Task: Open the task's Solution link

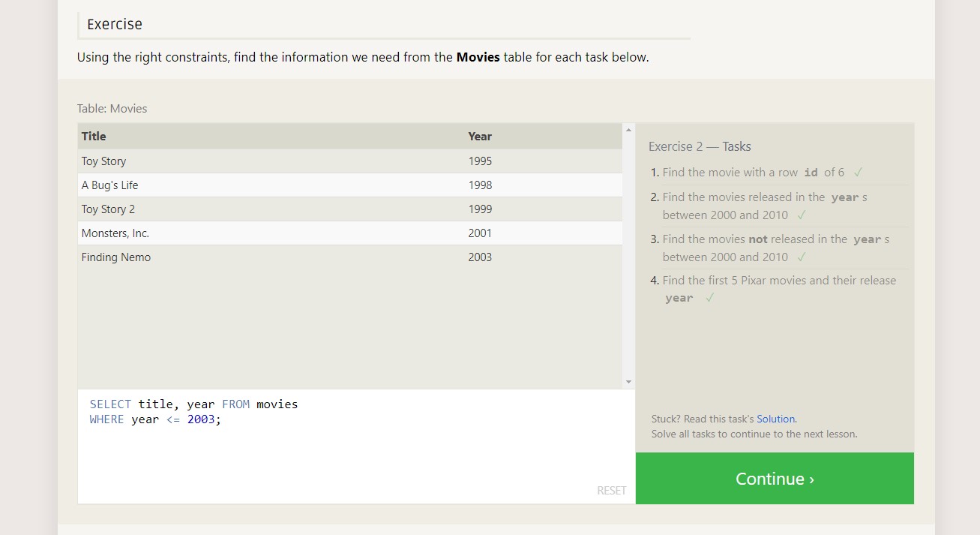Action: pos(775,419)
